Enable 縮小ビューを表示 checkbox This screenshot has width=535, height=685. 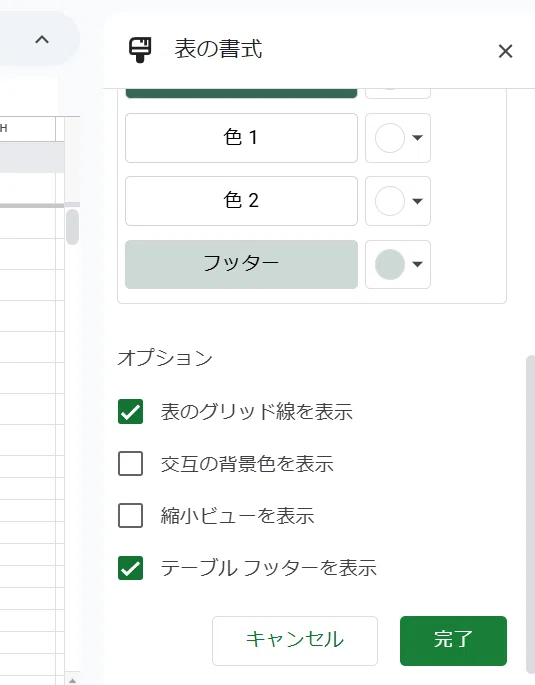pos(130,515)
